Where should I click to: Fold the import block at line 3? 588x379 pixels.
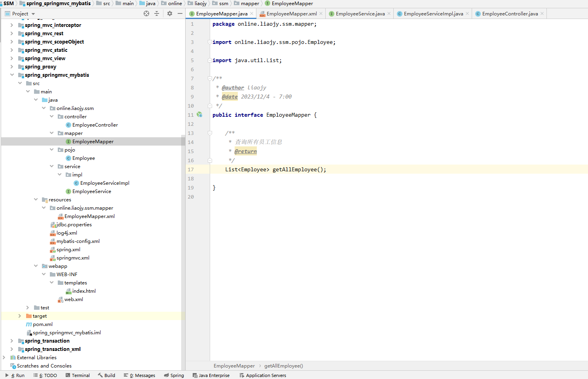[x=210, y=42]
